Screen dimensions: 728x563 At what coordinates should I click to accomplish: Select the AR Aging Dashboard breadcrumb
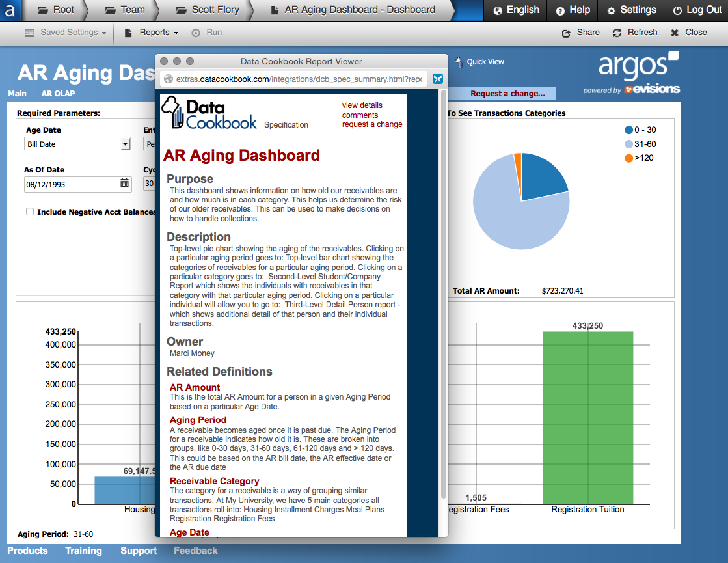353,10
